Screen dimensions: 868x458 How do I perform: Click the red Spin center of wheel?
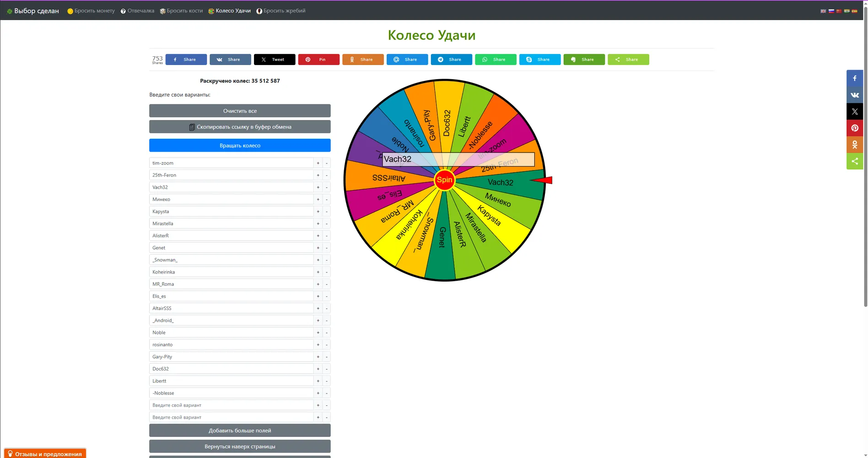444,180
